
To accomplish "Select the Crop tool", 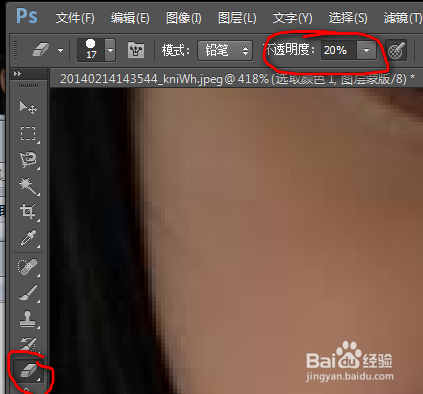I will [28, 211].
